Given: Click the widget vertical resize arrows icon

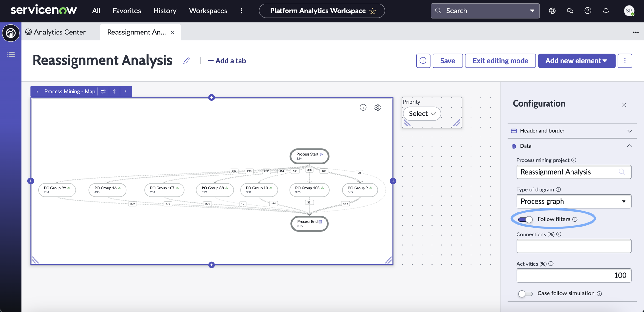Looking at the screenshot, I should point(114,92).
